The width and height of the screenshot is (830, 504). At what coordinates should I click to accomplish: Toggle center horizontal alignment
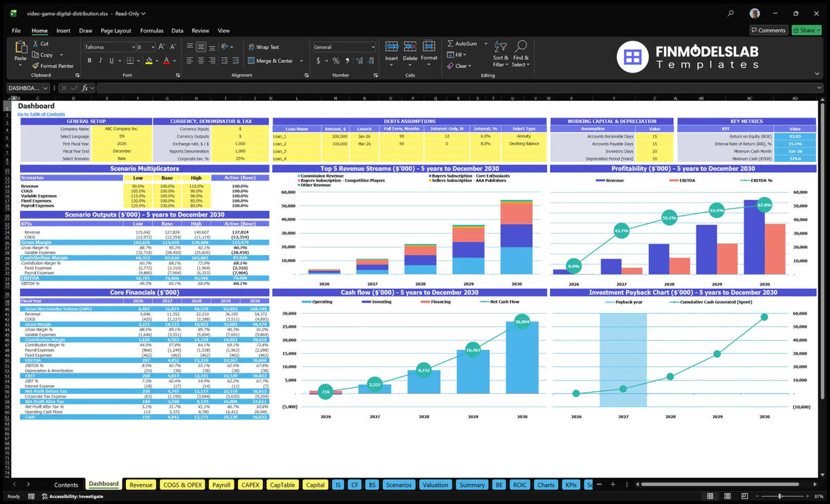(x=201, y=61)
